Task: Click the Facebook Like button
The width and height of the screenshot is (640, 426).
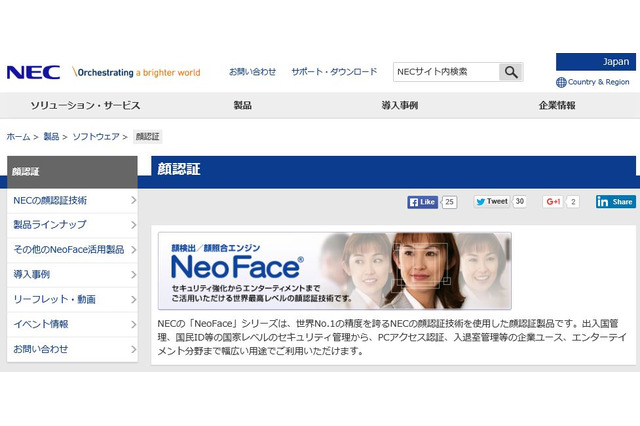Action: pyautogui.click(x=422, y=202)
